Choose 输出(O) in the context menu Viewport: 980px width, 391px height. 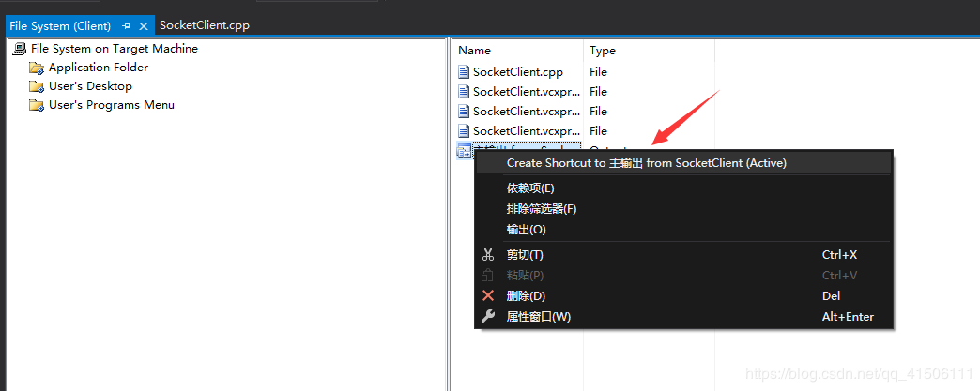[526, 230]
